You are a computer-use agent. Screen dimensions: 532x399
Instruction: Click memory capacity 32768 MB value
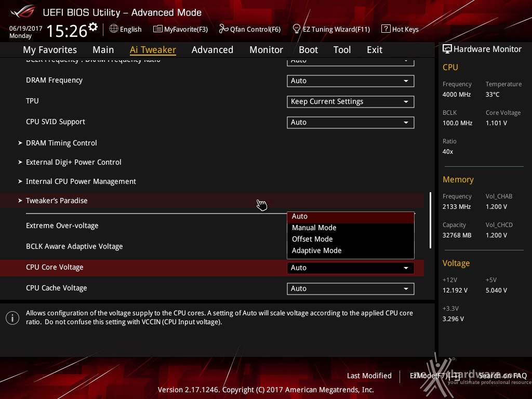[457, 235]
